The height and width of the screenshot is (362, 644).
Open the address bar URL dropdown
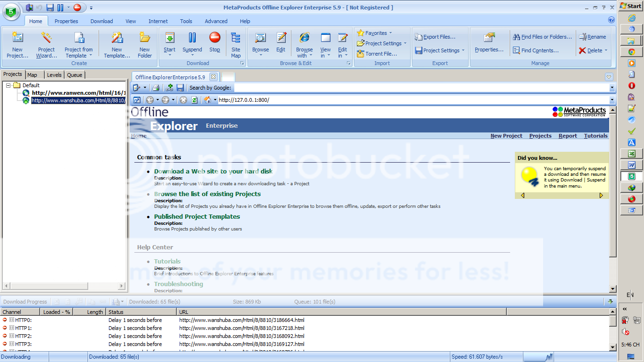coord(612,100)
